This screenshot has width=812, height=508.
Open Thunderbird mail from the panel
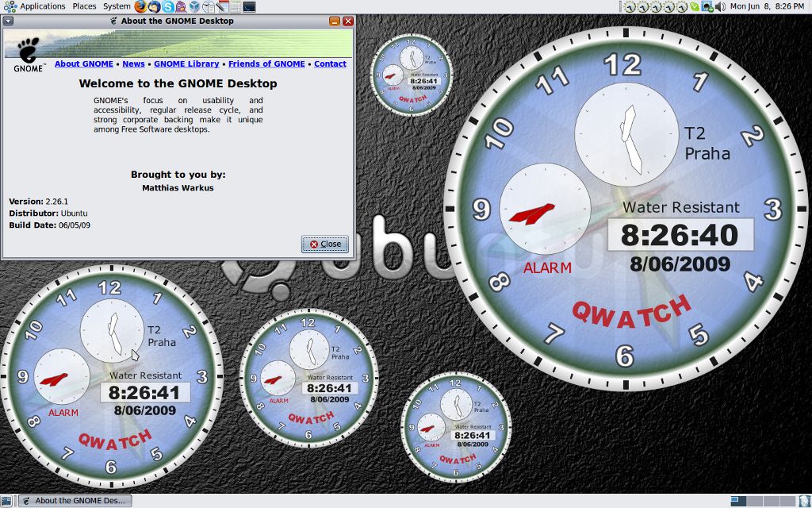(154, 6)
